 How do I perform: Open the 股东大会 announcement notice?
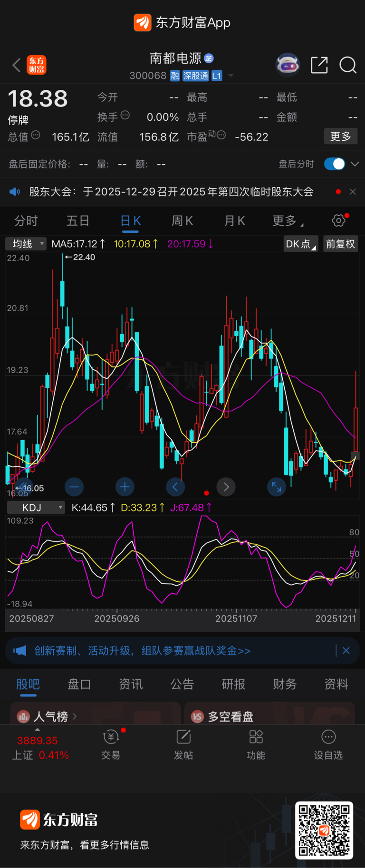pos(171,192)
